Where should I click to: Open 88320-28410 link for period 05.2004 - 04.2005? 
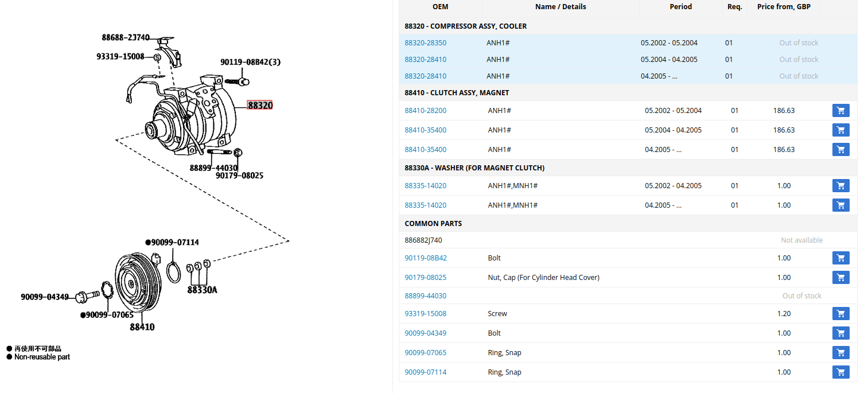click(x=425, y=60)
